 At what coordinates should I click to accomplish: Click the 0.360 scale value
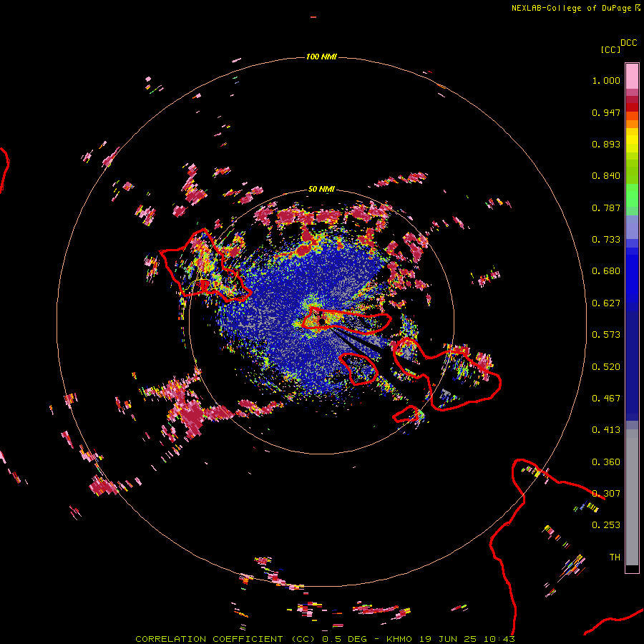coord(606,462)
